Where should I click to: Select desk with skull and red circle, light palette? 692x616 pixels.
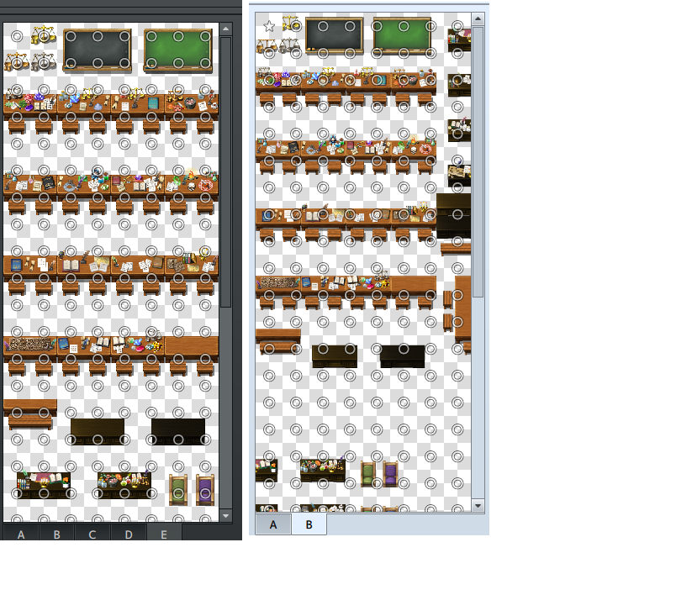pos(414,148)
